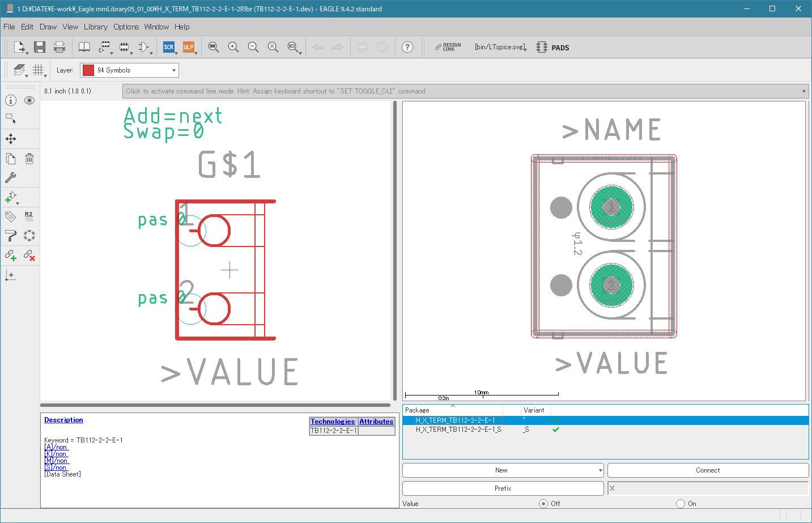The height and width of the screenshot is (523, 812).
Task: Open the Options menu
Action: pos(126,27)
